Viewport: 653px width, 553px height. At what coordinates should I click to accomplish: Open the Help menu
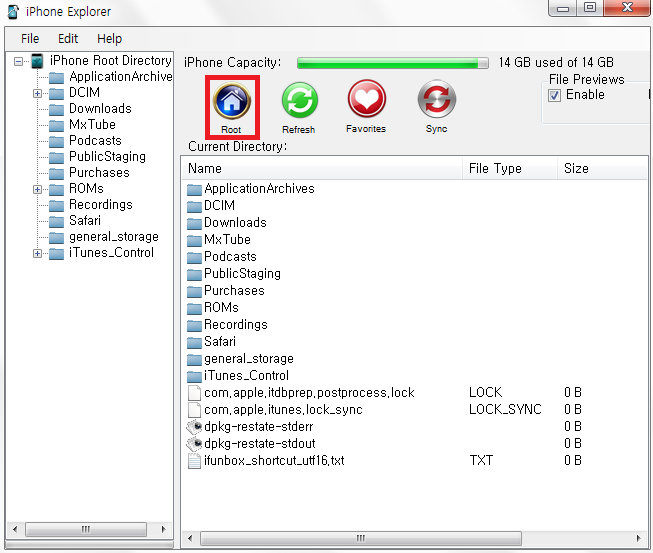click(x=110, y=39)
